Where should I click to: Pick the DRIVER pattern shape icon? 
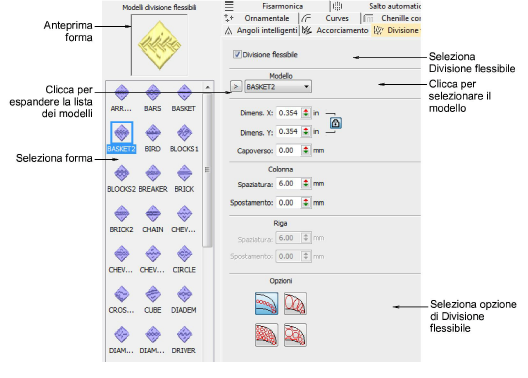(185, 334)
